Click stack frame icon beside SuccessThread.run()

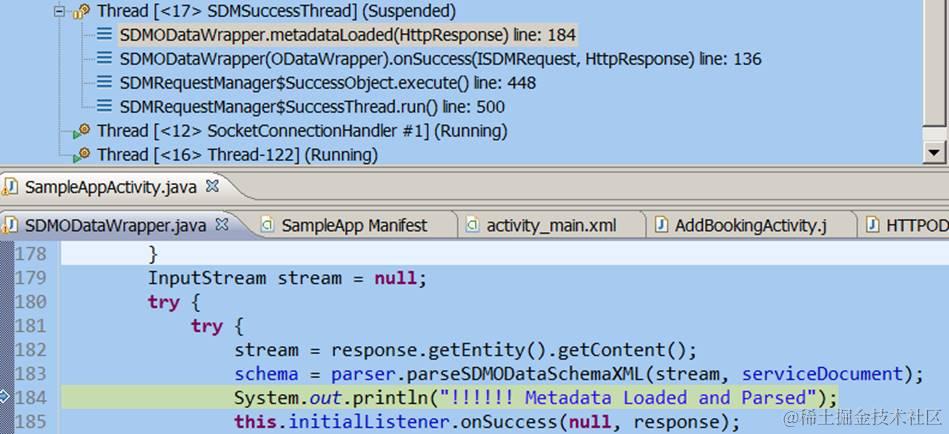pos(104,107)
